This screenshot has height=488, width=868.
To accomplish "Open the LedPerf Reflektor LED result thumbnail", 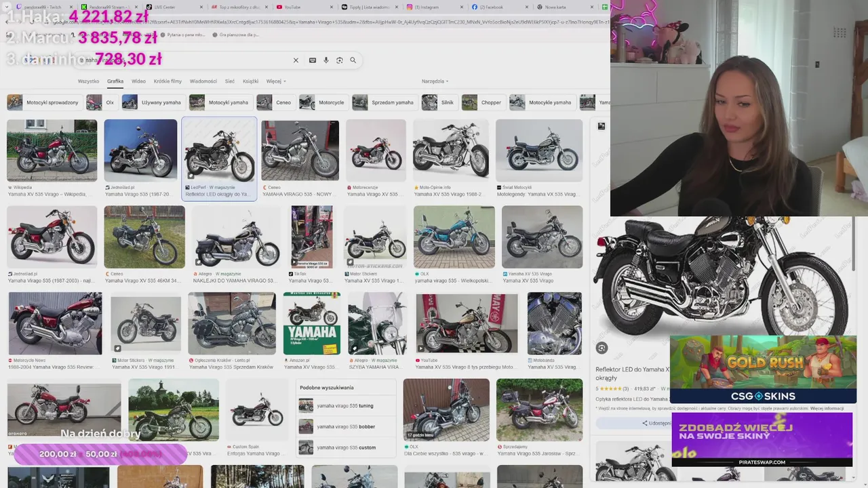I will [219, 150].
